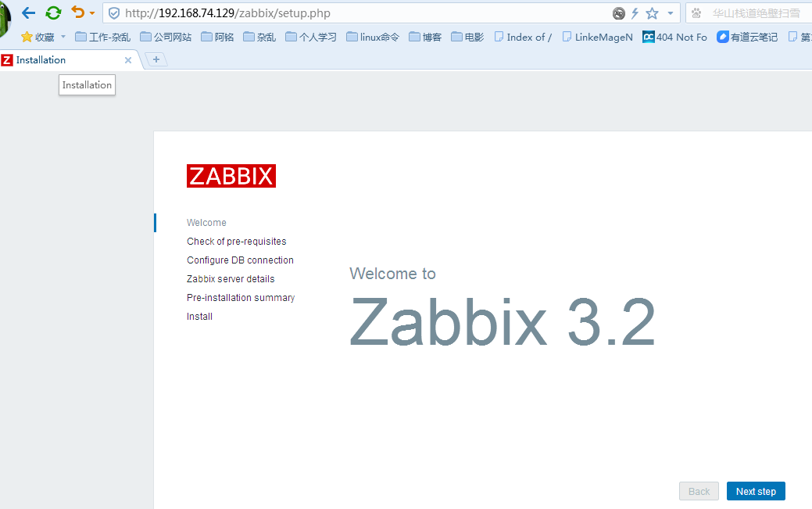Open the 阿铭 bookmark folder

(x=217, y=38)
